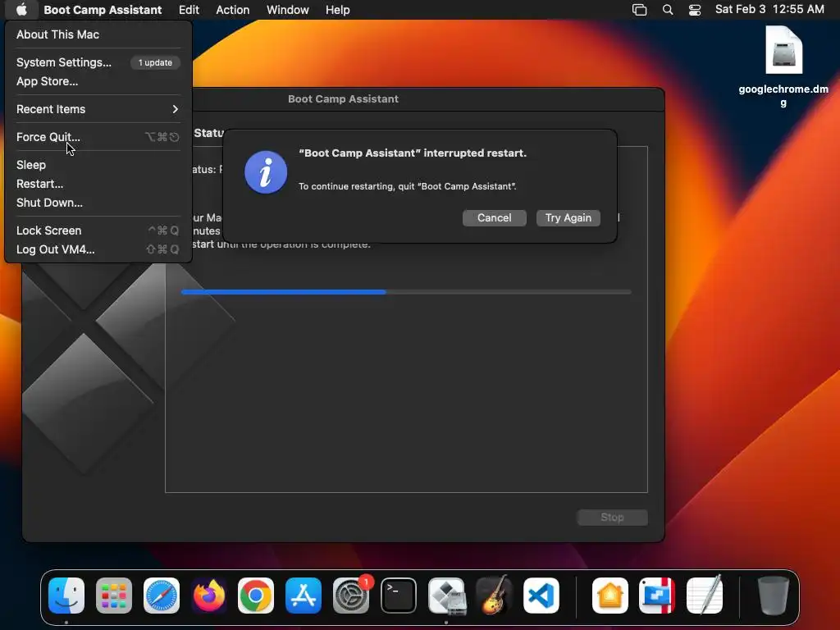Viewport: 840px width, 630px height.
Task: Open Finder from the Dock
Action: click(66, 596)
